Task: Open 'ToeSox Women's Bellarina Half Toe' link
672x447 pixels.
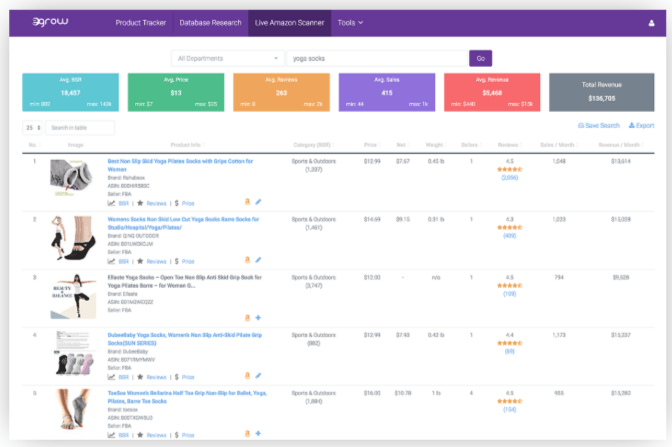Action: (187, 397)
